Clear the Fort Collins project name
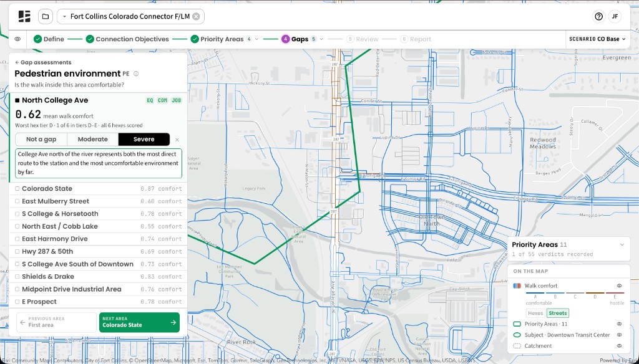639x364 pixels. point(196,17)
